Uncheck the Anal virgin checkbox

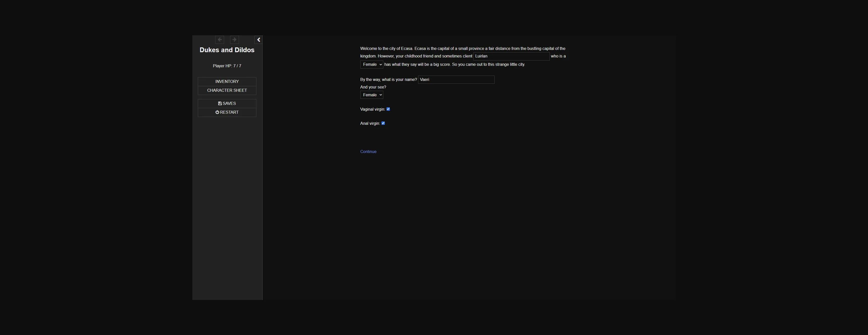tap(383, 123)
